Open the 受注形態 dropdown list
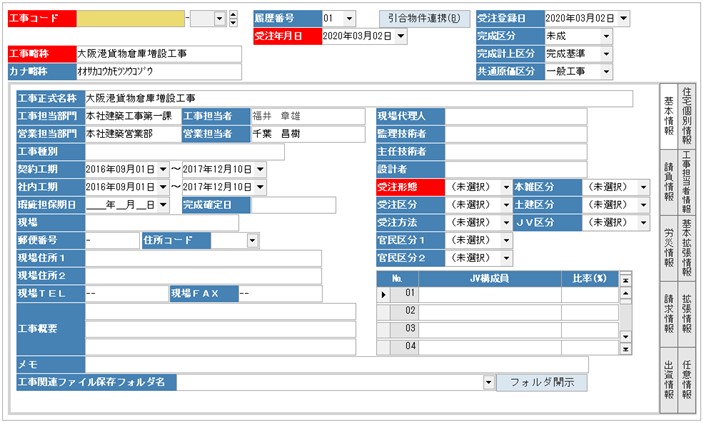This screenshot has width=703, height=423. (x=502, y=187)
